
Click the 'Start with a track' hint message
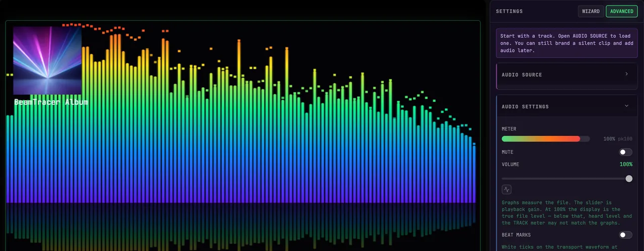pyautogui.click(x=567, y=43)
